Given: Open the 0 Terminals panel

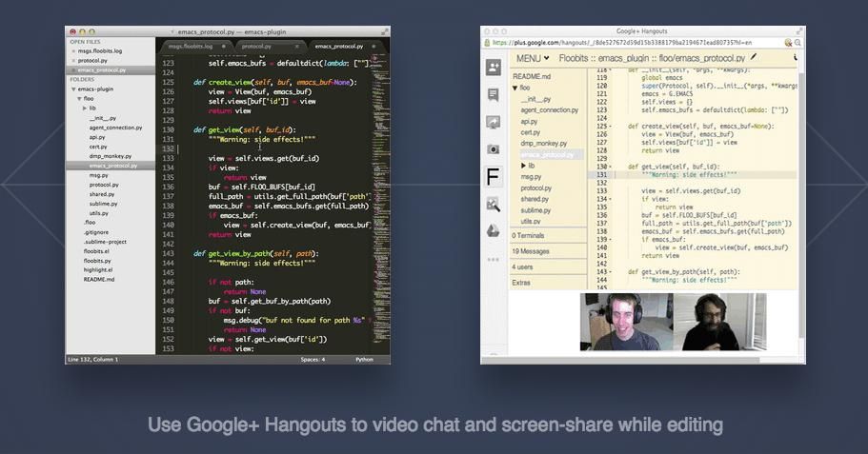Looking at the screenshot, I should click(548, 236).
